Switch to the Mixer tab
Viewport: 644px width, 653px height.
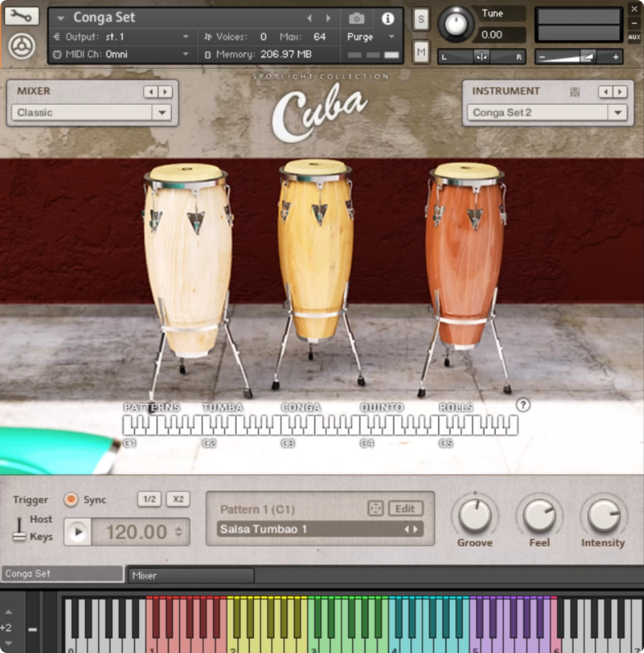[191, 575]
